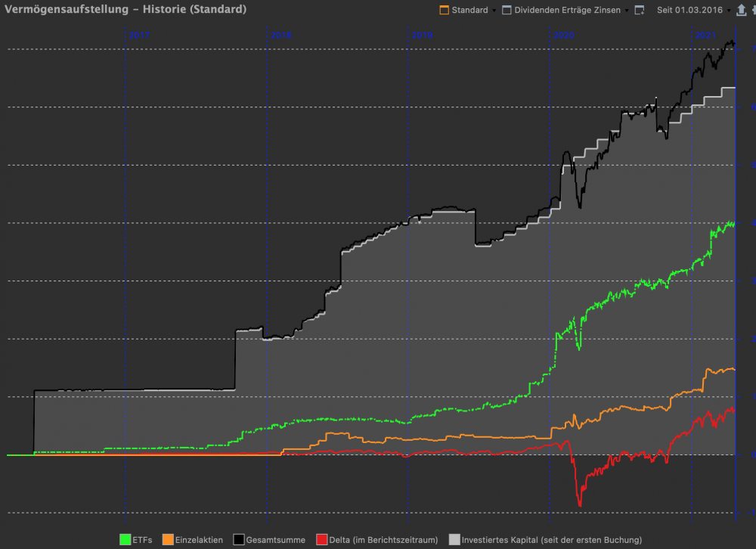Click the 2017 year axis label
756x549 pixels.
click(139, 36)
